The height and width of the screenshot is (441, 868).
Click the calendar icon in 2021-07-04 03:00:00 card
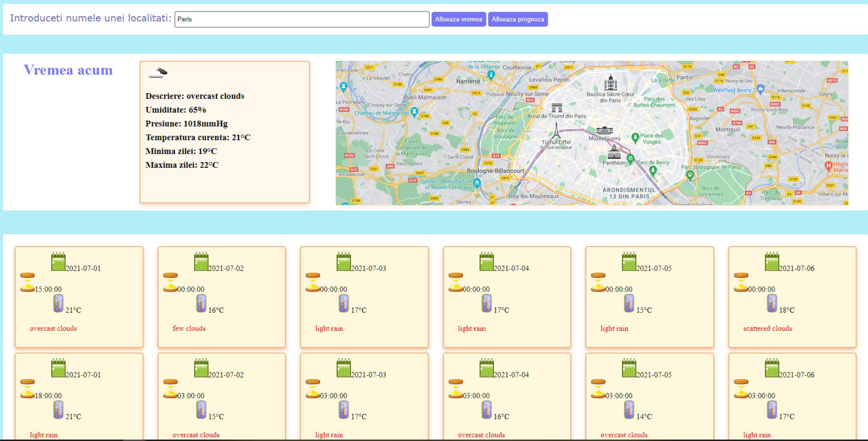click(486, 368)
